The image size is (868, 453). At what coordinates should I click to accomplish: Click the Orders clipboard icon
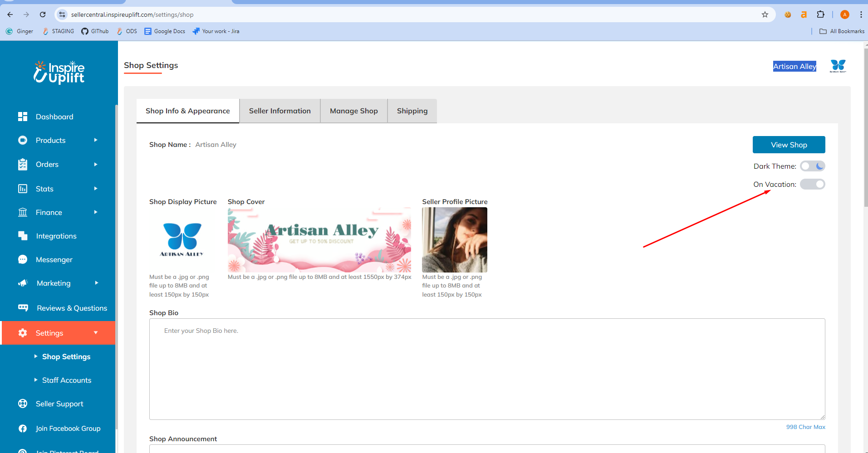click(x=23, y=165)
